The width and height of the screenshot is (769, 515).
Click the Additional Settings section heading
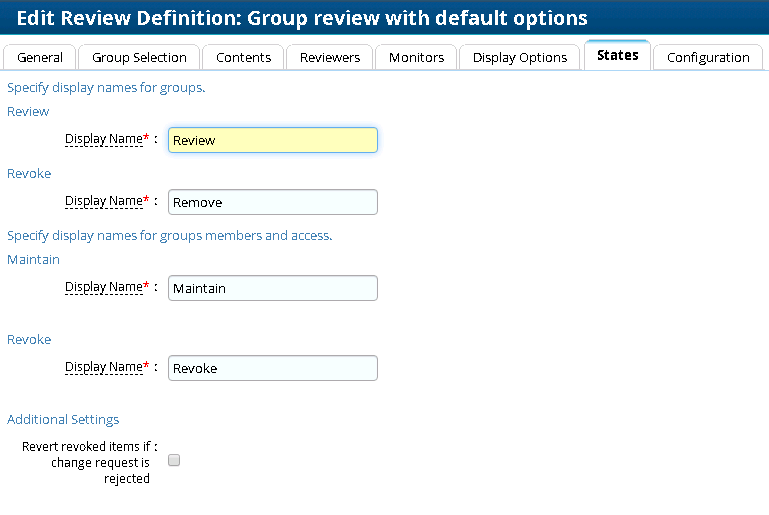63,419
